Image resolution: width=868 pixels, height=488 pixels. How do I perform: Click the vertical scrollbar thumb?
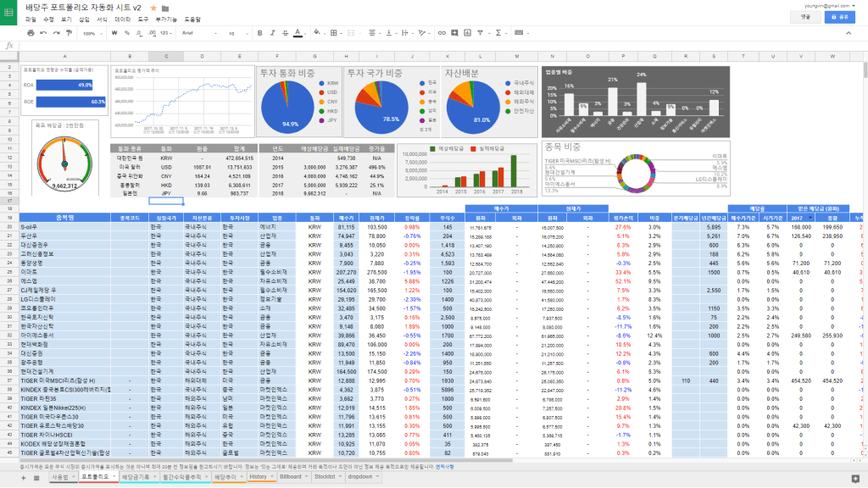click(x=865, y=70)
